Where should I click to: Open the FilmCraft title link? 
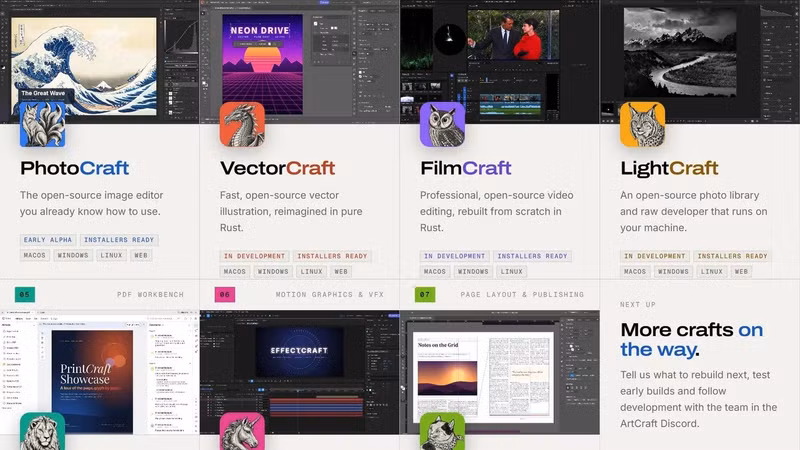tap(466, 168)
